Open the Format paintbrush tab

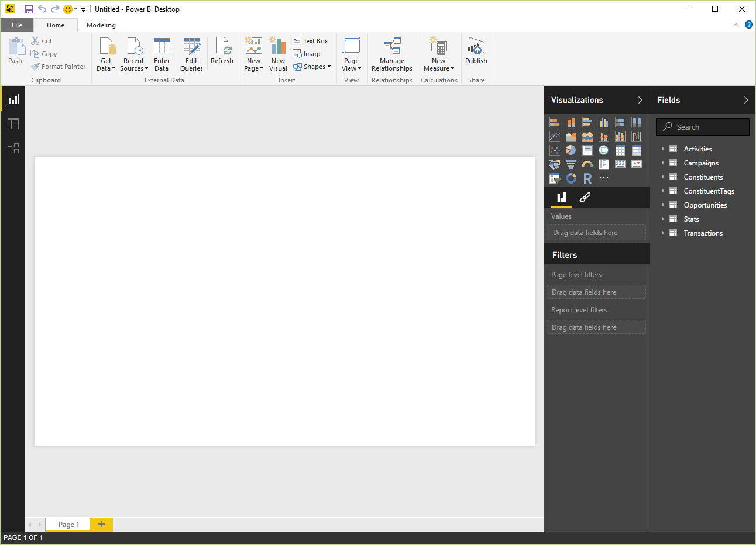tap(585, 197)
